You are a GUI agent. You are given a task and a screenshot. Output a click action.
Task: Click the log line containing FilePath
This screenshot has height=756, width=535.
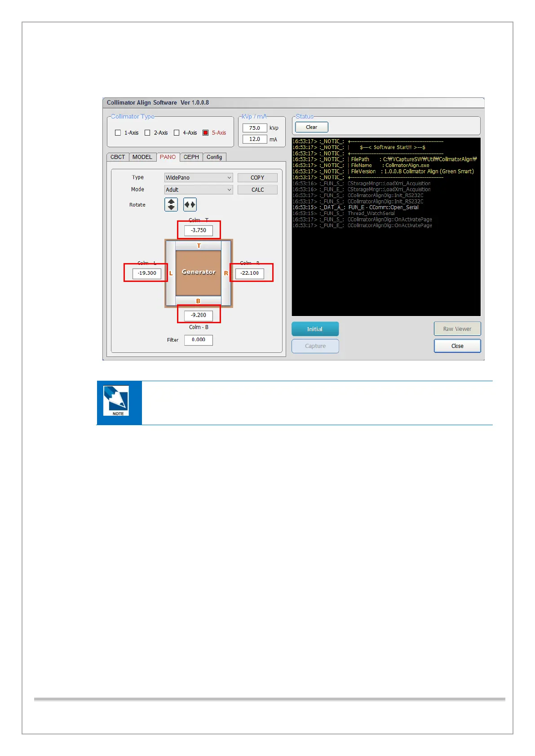[385, 159]
